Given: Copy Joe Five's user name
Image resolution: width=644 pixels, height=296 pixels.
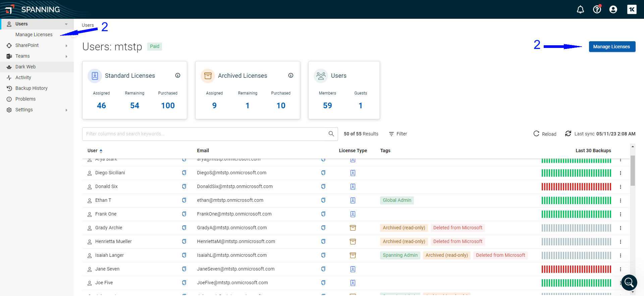Looking at the screenshot, I should click(x=184, y=283).
